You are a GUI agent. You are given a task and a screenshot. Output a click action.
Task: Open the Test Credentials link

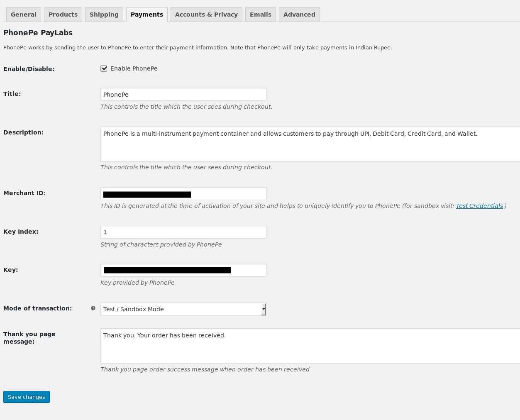click(x=479, y=206)
